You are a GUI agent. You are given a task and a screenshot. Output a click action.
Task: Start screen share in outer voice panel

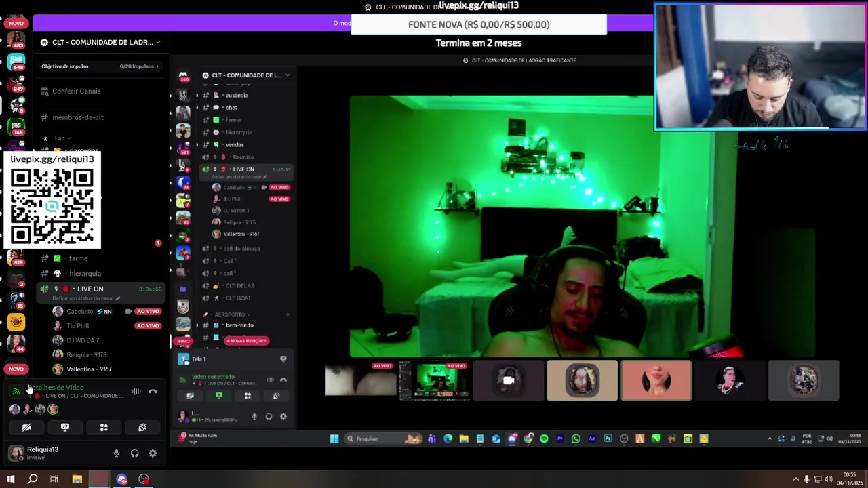coord(65,428)
